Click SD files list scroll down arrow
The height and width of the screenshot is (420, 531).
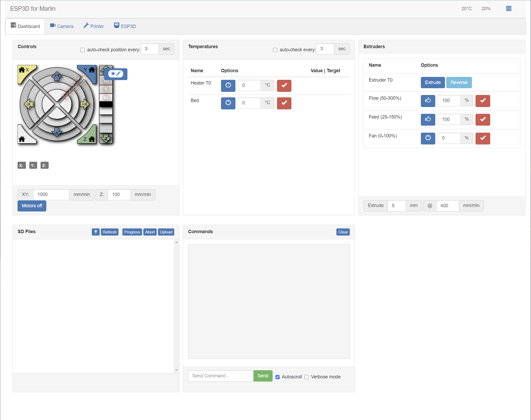176,370
